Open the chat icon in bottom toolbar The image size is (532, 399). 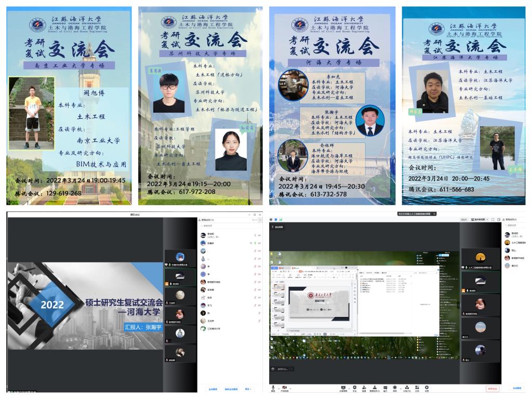(x=385, y=387)
